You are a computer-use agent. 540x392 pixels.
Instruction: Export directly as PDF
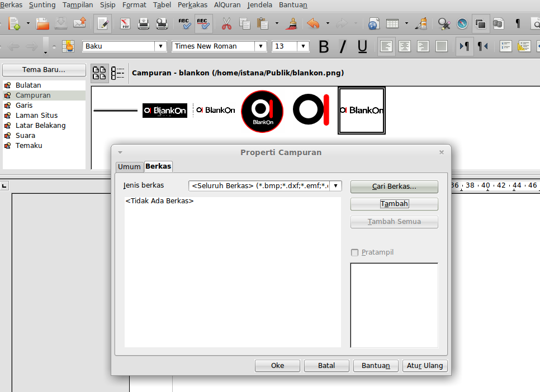[125, 24]
